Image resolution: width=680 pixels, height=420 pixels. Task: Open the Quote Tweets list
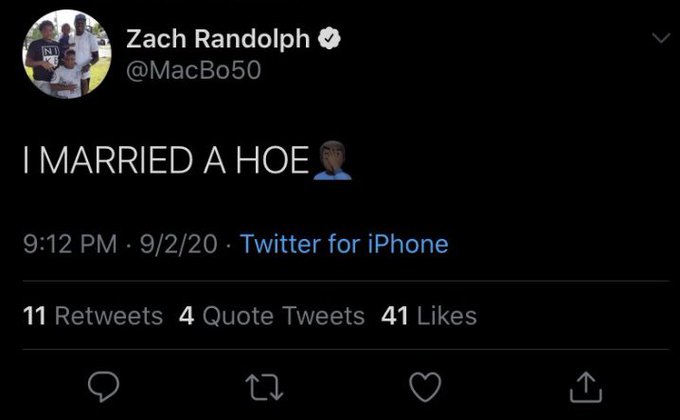tap(283, 317)
